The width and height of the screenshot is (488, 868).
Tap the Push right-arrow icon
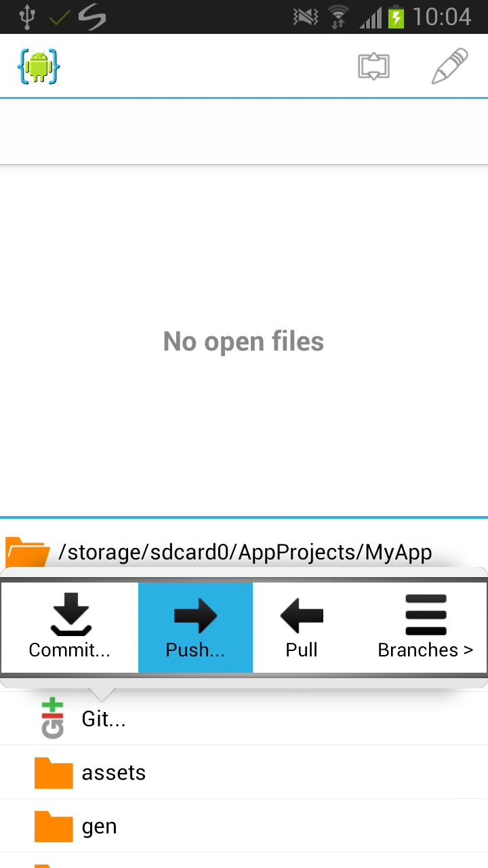pyautogui.click(x=195, y=615)
